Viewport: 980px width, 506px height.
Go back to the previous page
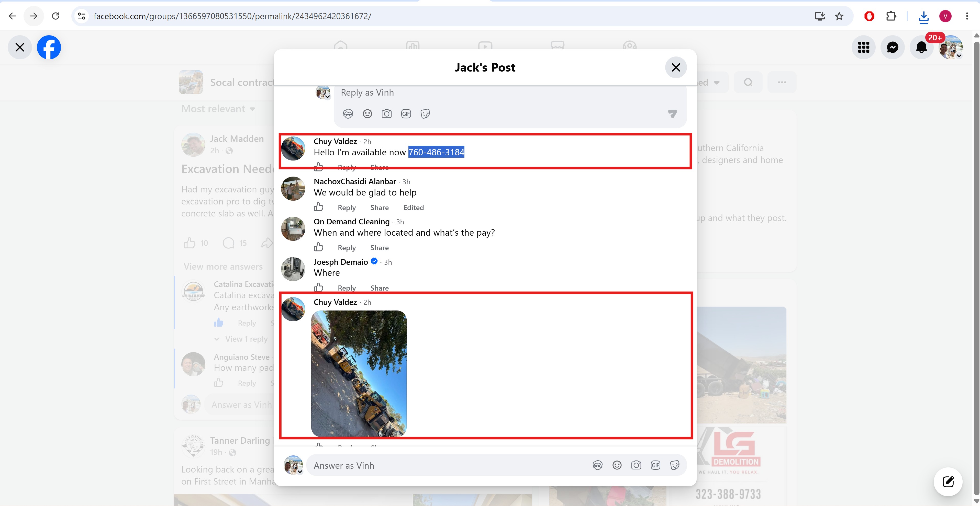(12, 16)
